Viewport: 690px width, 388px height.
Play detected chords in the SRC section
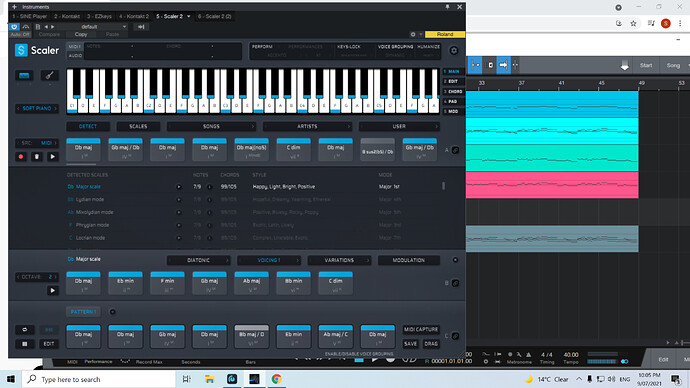pyautogui.click(x=52, y=157)
